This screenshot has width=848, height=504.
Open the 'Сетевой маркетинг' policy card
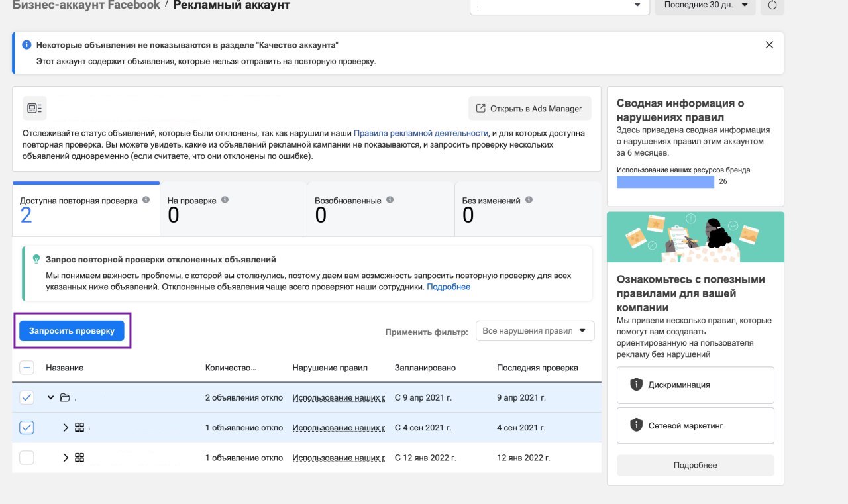695,425
